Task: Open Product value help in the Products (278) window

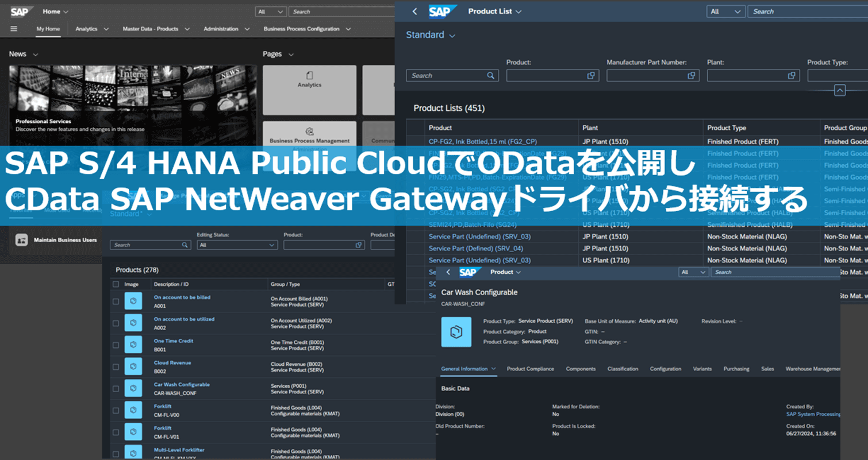Action: pos(359,245)
